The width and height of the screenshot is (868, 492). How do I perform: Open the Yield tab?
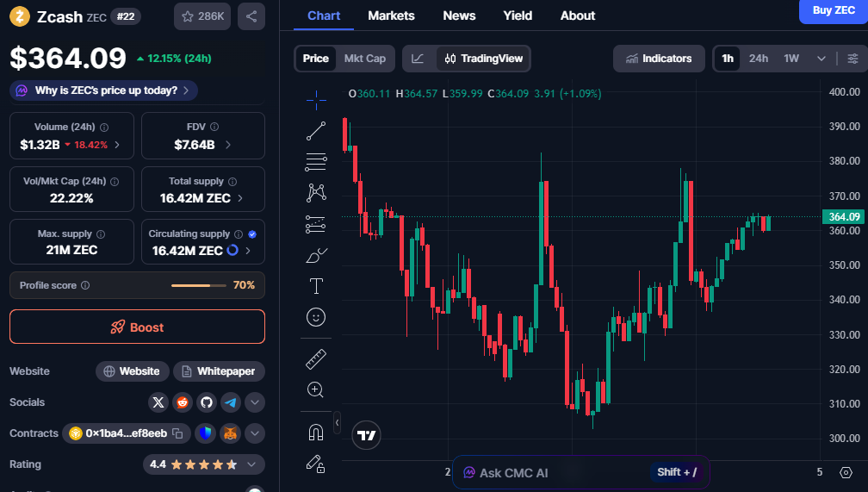(518, 16)
